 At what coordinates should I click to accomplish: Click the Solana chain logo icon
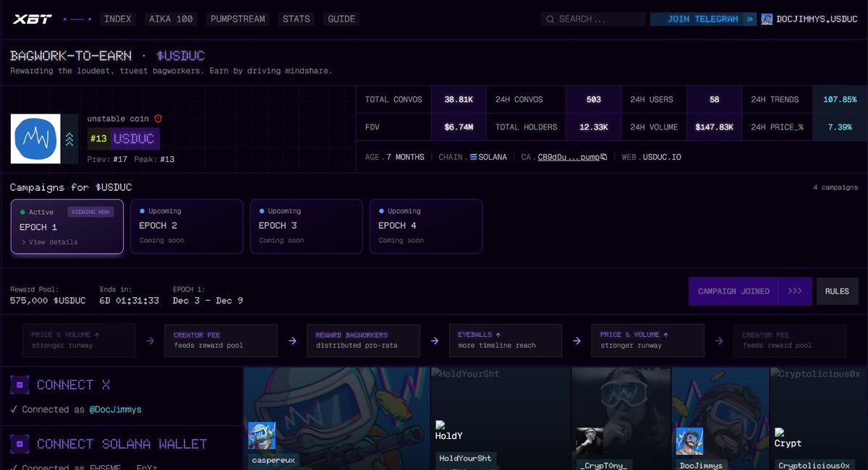click(474, 157)
